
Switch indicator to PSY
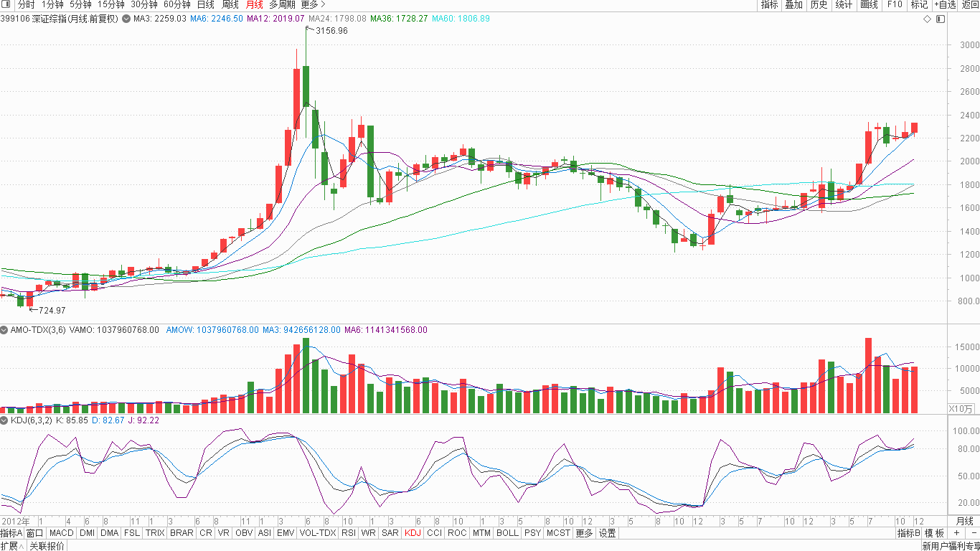pos(532,533)
